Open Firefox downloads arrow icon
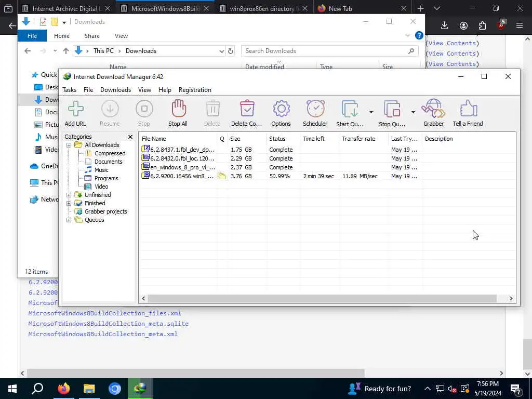The height and width of the screenshot is (399, 532). point(445,25)
